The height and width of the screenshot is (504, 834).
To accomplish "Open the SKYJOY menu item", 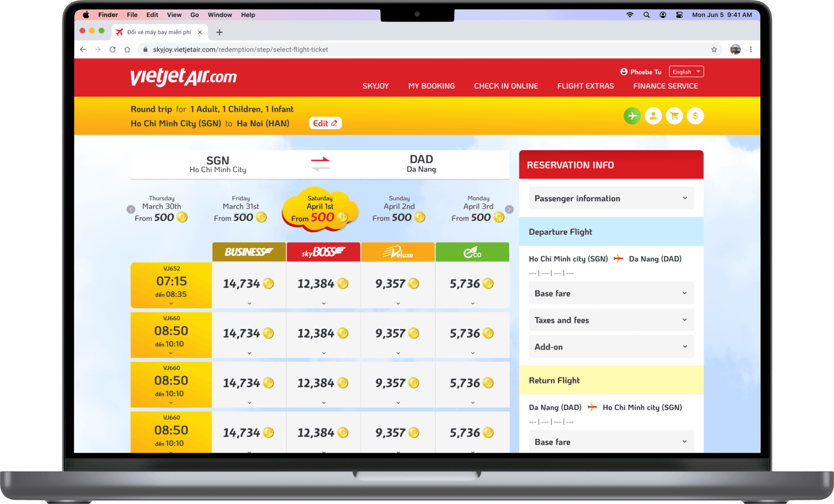I will [375, 86].
